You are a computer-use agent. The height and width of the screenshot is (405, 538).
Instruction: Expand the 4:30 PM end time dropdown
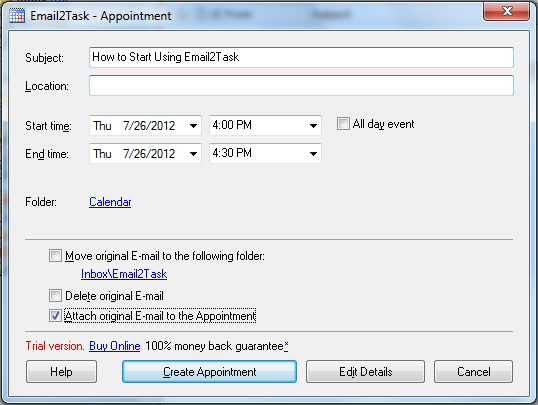click(313, 153)
